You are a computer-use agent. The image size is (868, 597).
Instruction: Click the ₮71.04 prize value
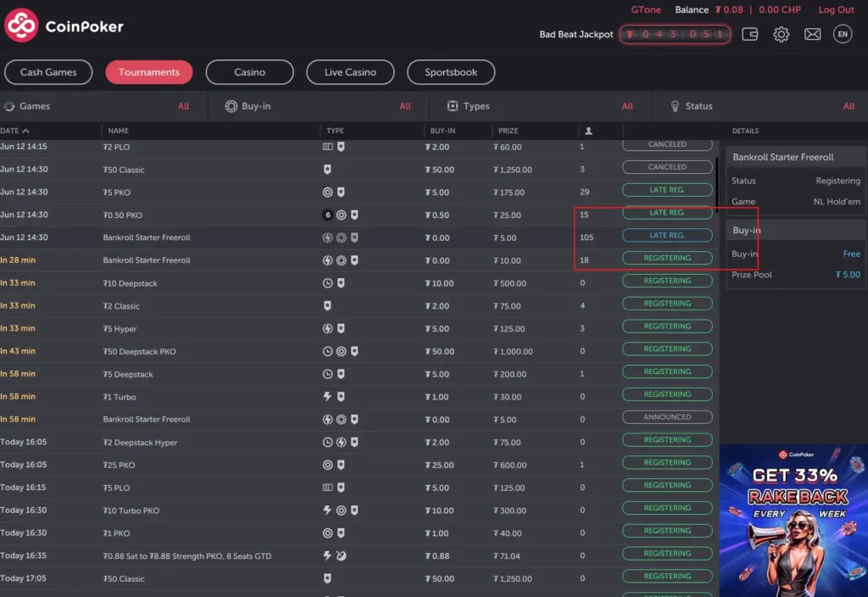[x=507, y=556]
